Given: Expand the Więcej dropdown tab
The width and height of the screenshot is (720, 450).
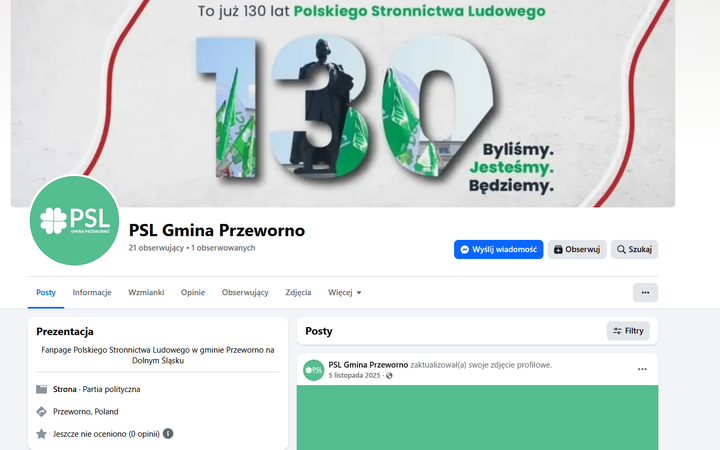Looking at the screenshot, I should click(x=344, y=292).
